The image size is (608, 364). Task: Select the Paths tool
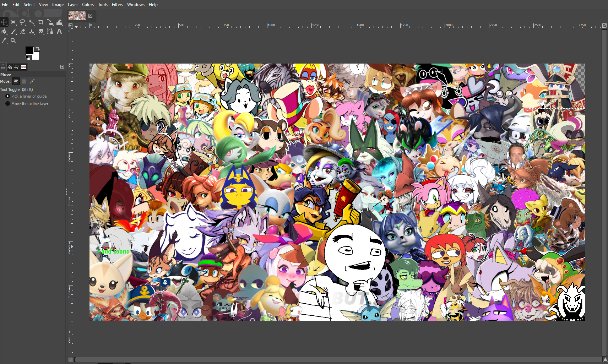coord(50,31)
